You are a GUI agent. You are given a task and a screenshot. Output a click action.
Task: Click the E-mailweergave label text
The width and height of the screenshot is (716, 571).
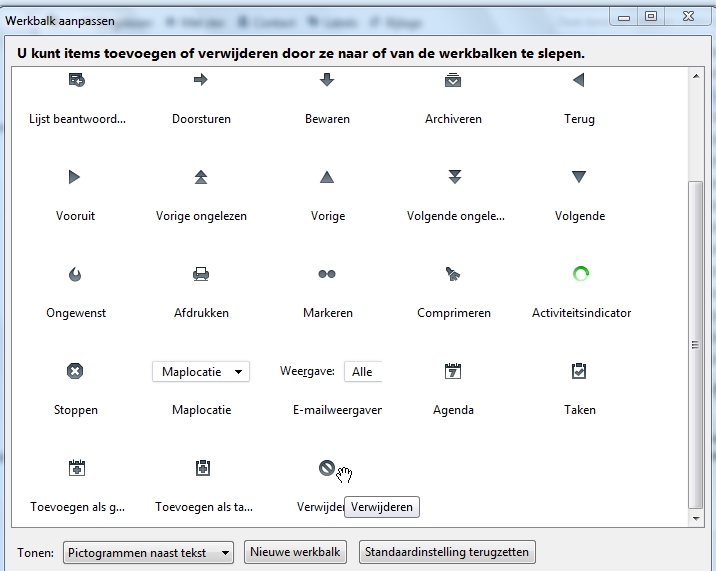pyautogui.click(x=337, y=410)
